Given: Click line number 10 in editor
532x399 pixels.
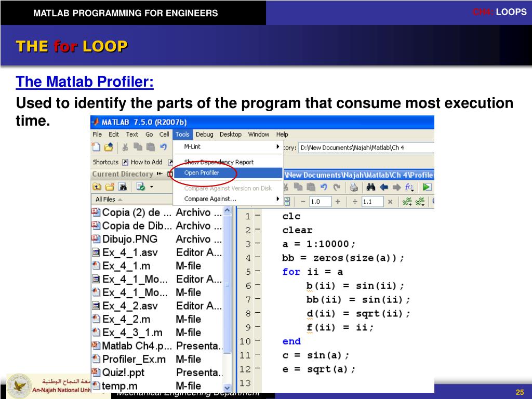Looking at the screenshot, I should 245,341.
